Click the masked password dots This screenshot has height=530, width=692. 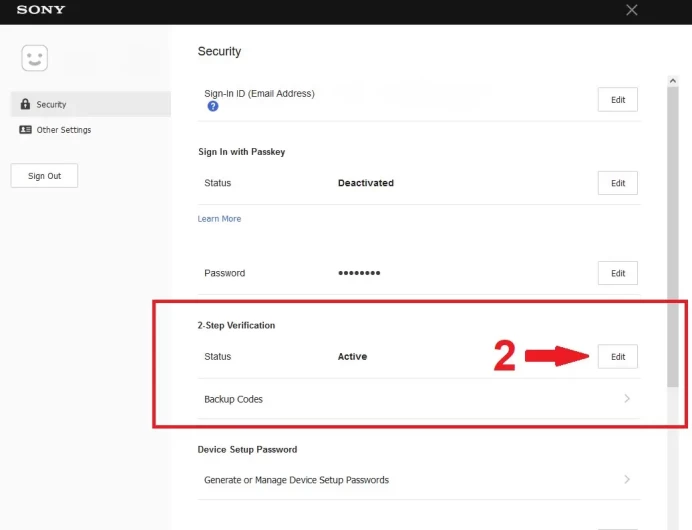point(359,273)
